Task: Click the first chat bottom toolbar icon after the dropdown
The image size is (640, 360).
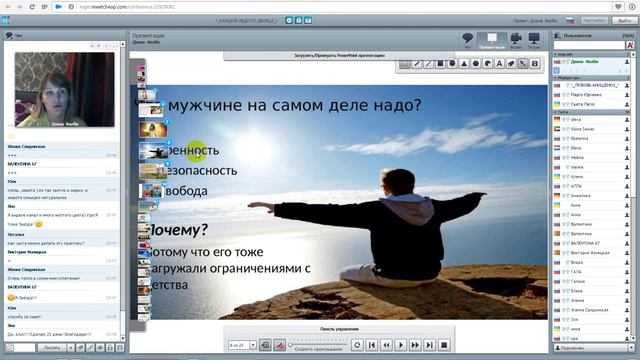Action: click(80, 348)
